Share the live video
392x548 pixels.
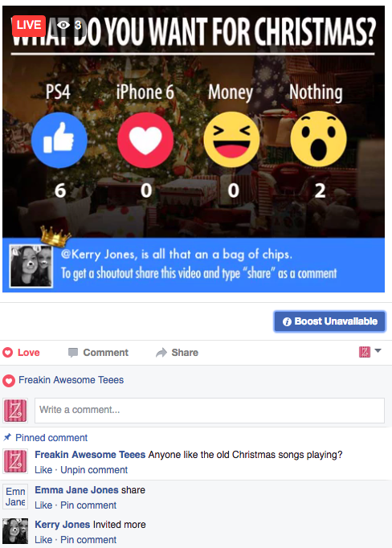178,352
